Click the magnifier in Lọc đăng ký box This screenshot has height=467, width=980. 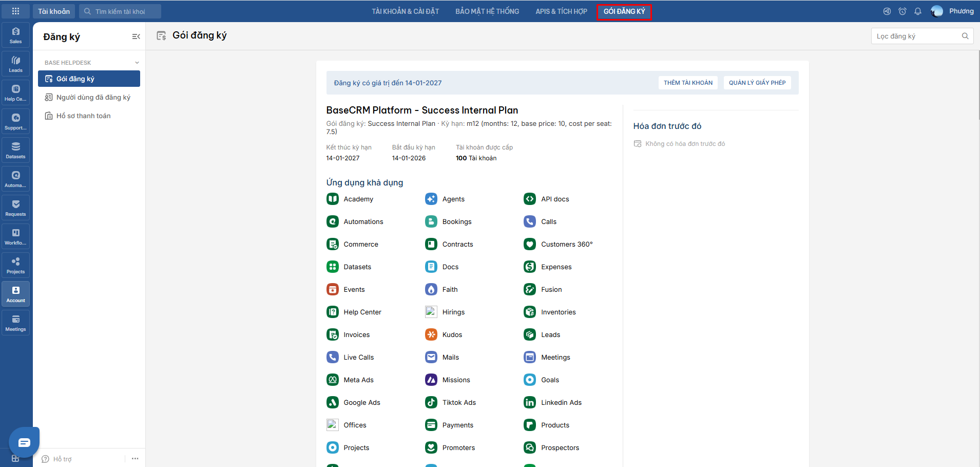pos(965,36)
